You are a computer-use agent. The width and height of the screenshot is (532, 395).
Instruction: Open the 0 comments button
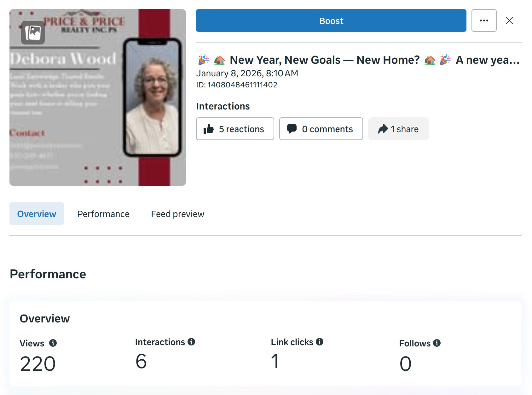tap(327, 129)
